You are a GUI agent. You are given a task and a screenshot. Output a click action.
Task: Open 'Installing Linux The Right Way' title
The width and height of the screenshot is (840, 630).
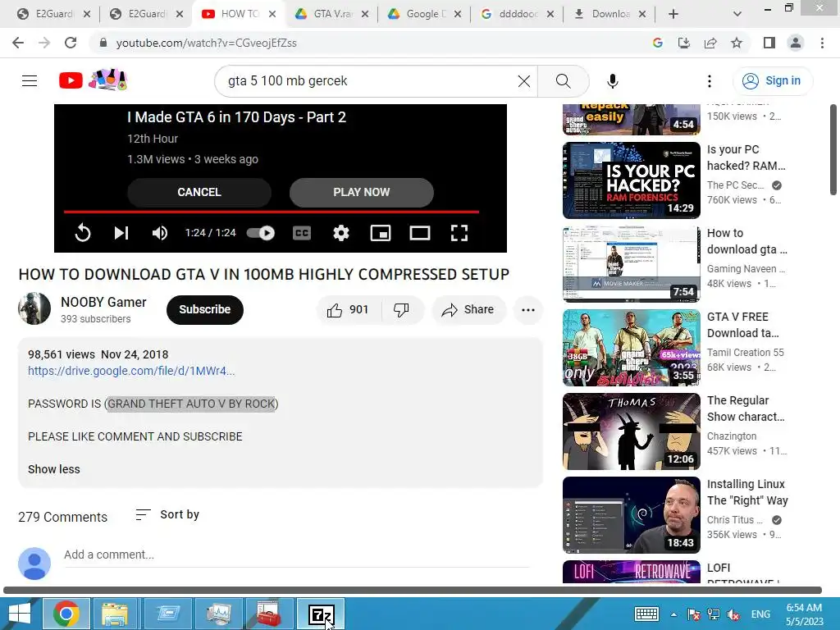point(747,492)
